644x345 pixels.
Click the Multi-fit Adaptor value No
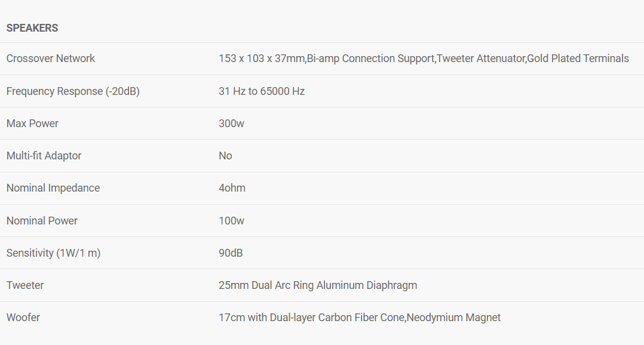tap(225, 156)
